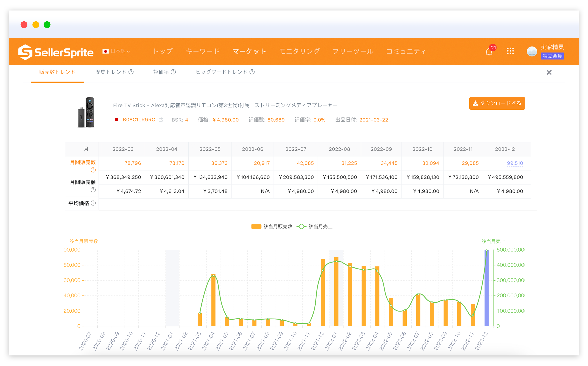
Task: Click the Japan flag icon
Action: click(105, 51)
